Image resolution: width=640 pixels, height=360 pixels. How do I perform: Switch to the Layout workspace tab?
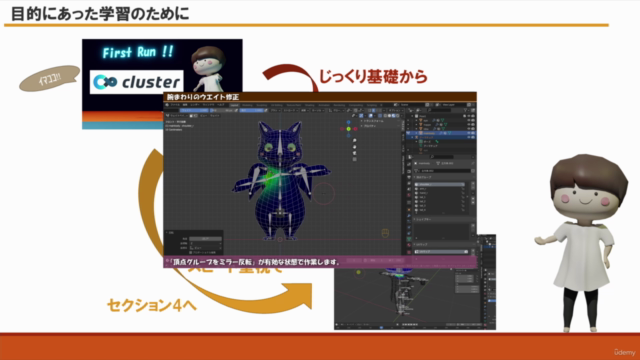[x=235, y=105]
